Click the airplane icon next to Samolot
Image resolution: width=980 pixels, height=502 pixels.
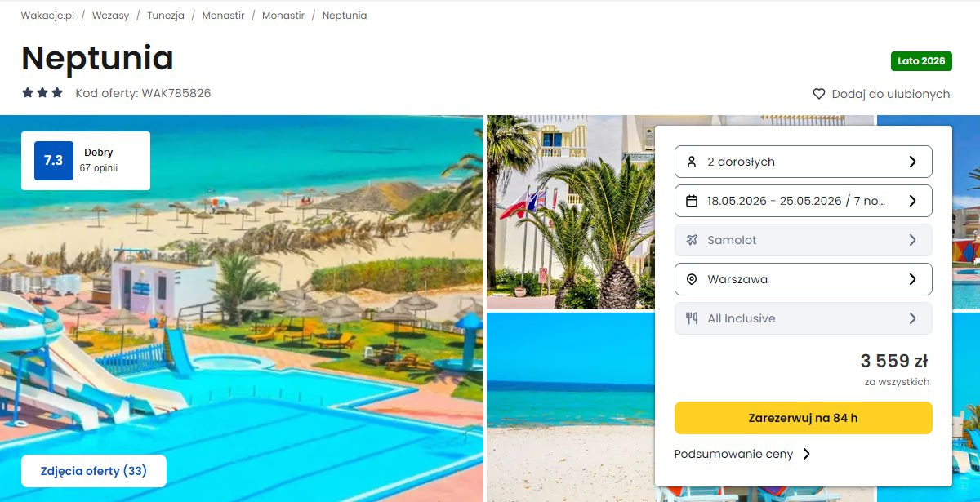point(692,240)
